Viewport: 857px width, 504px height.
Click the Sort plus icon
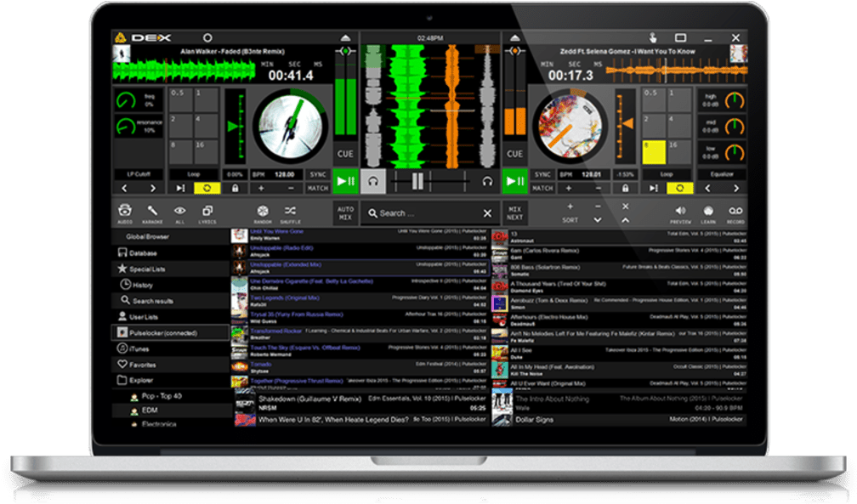tap(570, 207)
